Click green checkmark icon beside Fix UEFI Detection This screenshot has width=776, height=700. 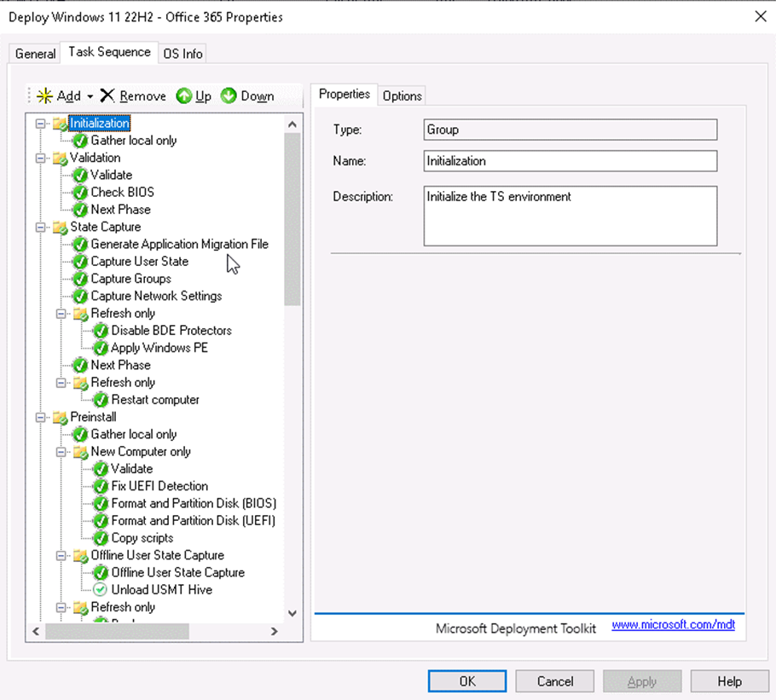point(101,486)
